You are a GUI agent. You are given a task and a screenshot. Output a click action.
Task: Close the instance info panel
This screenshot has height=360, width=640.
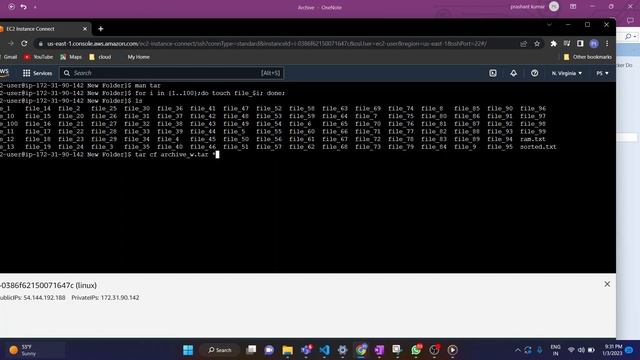click(607, 284)
